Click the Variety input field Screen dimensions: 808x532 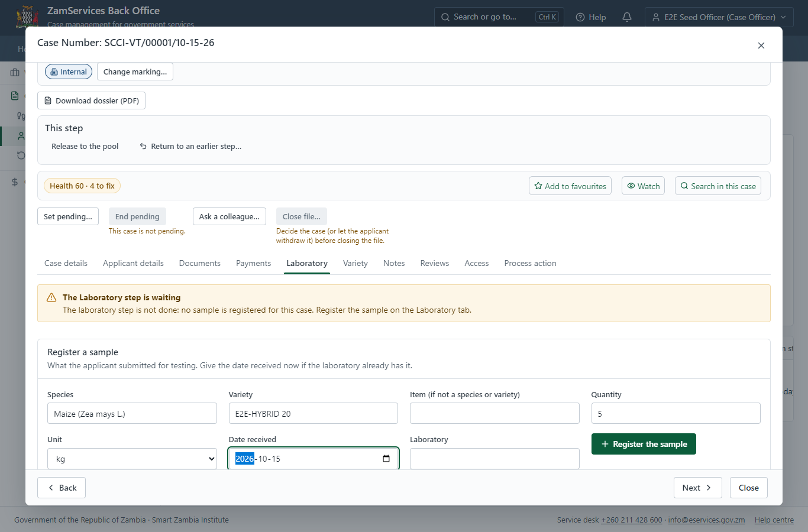click(x=313, y=413)
